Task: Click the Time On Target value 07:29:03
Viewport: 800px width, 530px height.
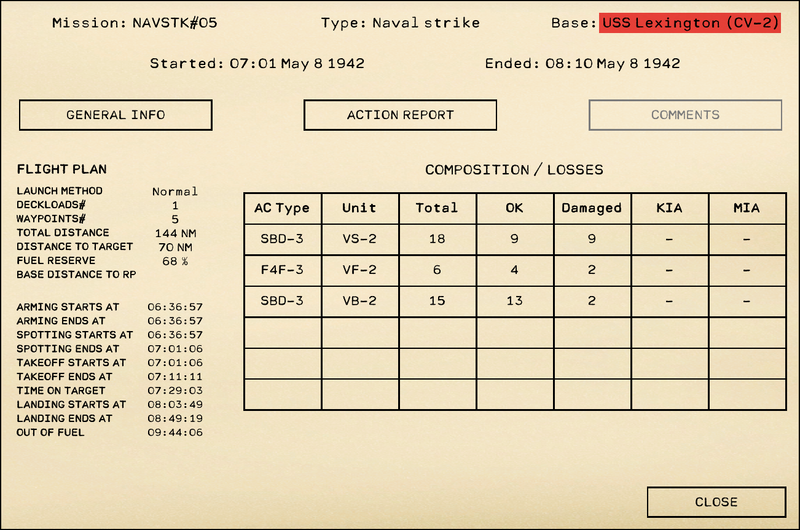Action: 175,391
